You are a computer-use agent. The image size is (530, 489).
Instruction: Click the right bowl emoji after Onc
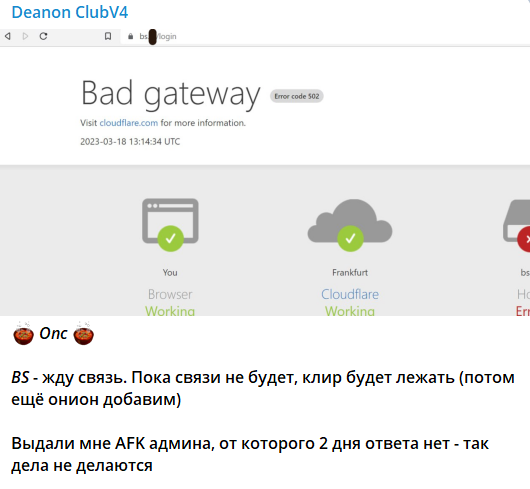83,334
